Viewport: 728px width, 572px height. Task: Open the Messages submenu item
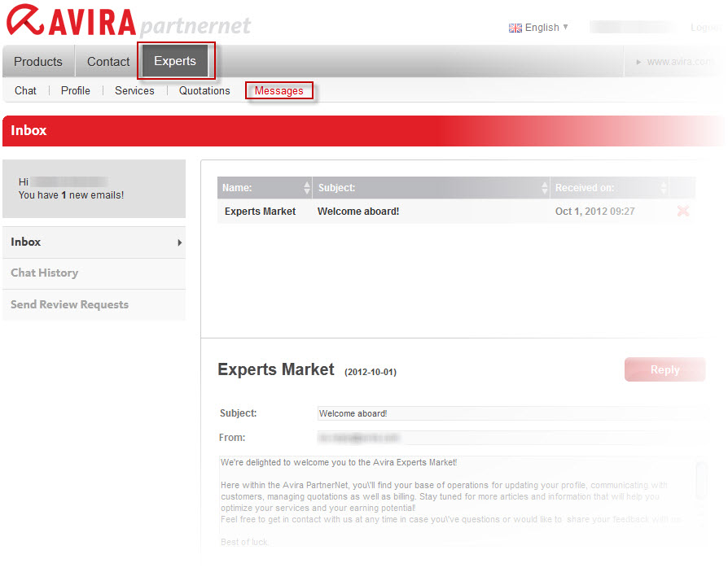coord(279,90)
